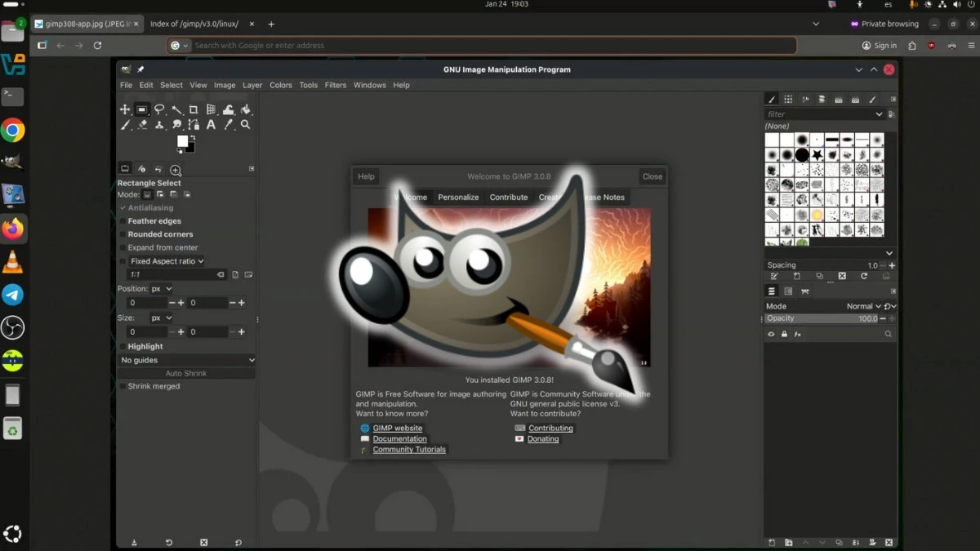
Task: Open the Filters menu
Action: [335, 84]
